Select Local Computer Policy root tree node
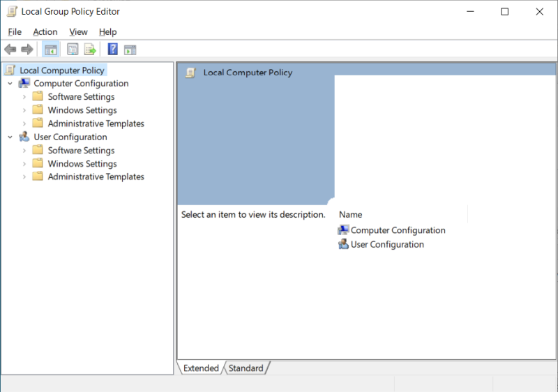This screenshot has height=392, width=558. point(62,70)
